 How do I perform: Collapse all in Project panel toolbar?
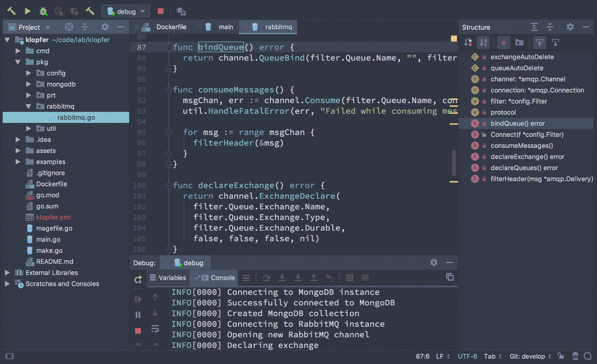[x=85, y=27]
